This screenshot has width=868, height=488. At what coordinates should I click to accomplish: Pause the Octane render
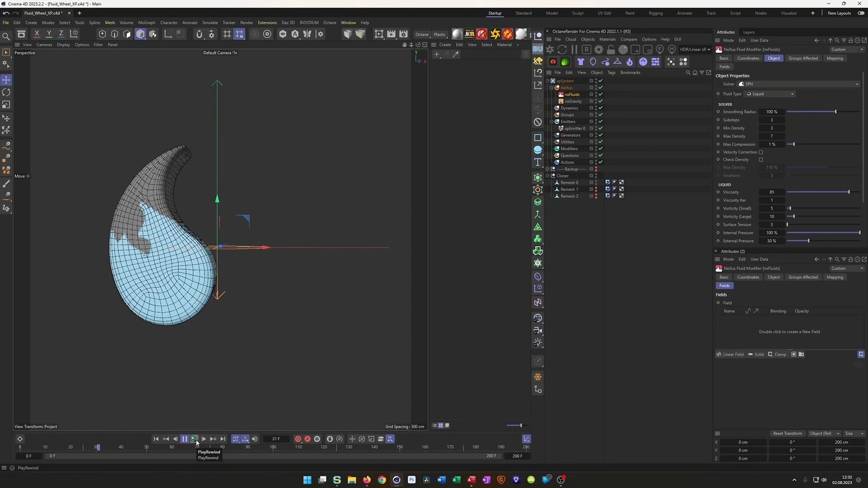574,49
